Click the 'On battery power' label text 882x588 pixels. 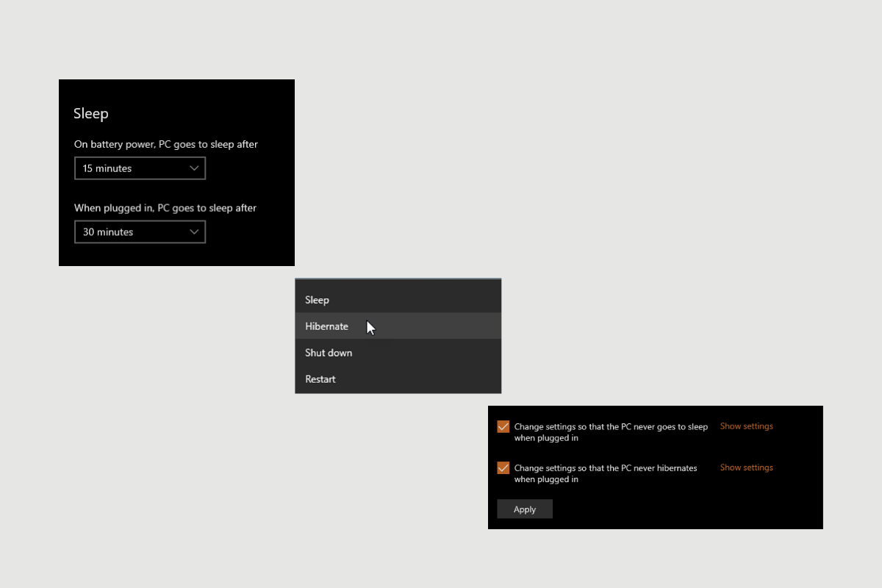165,145
